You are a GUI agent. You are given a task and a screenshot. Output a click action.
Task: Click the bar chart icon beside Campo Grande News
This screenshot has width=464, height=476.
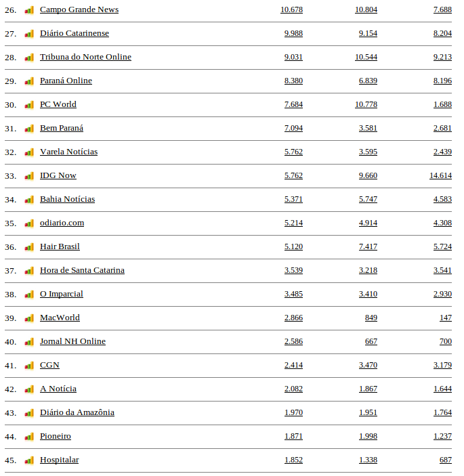[29, 10]
